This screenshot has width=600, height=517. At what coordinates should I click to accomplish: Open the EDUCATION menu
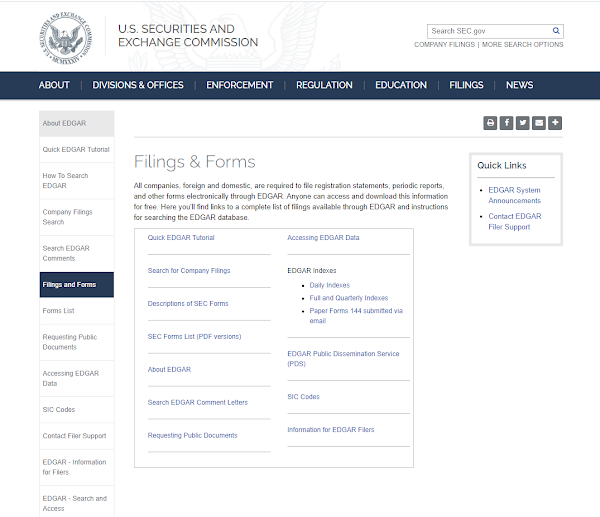click(x=401, y=85)
